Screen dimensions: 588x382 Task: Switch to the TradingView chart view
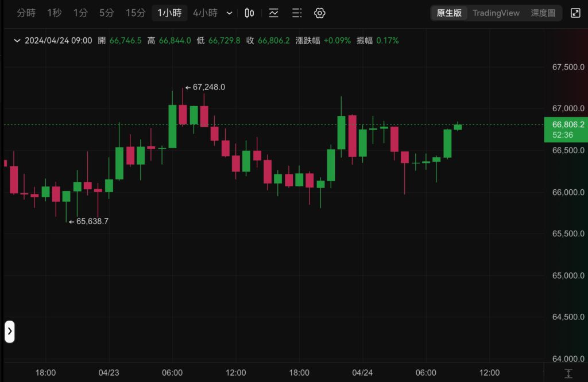tap(496, 13)
